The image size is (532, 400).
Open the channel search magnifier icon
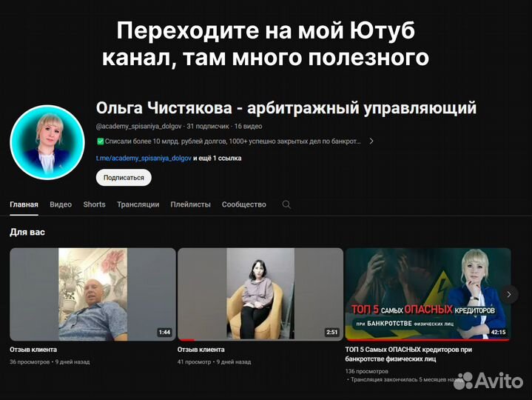pyautogui.click(x=286, y=204)
